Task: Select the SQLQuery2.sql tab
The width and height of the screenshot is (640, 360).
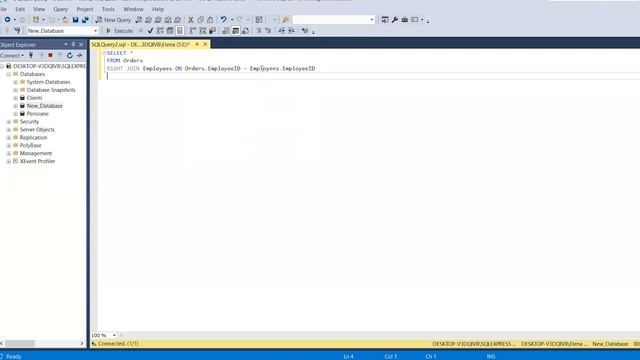Action: coord(141,44)
